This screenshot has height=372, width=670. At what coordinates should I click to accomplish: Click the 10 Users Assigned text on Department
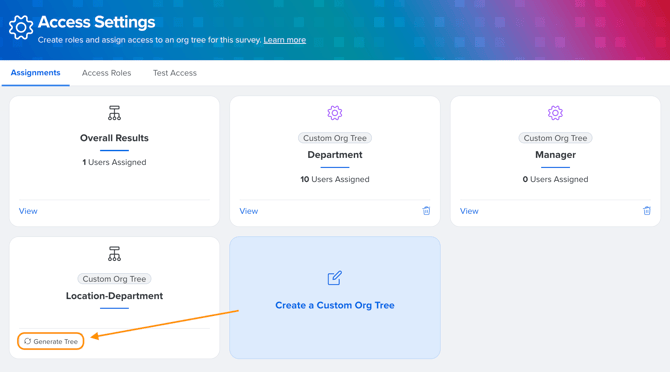click(x=335, y=179)
